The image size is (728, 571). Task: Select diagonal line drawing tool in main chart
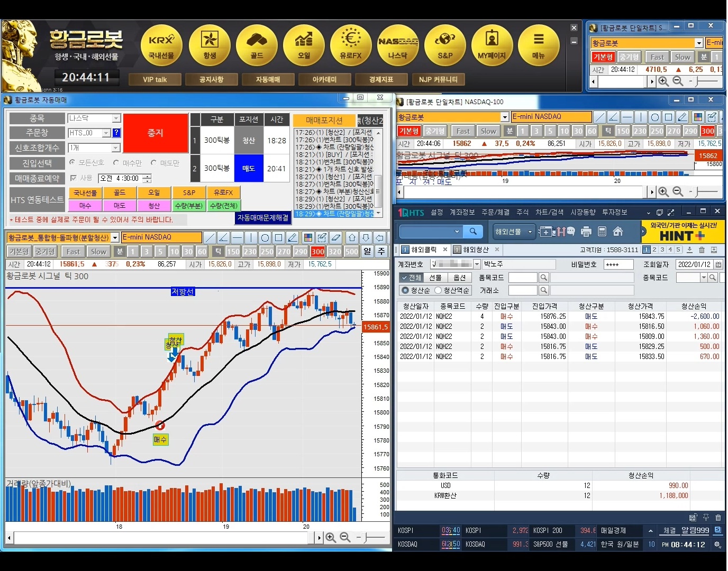[210, 237]
